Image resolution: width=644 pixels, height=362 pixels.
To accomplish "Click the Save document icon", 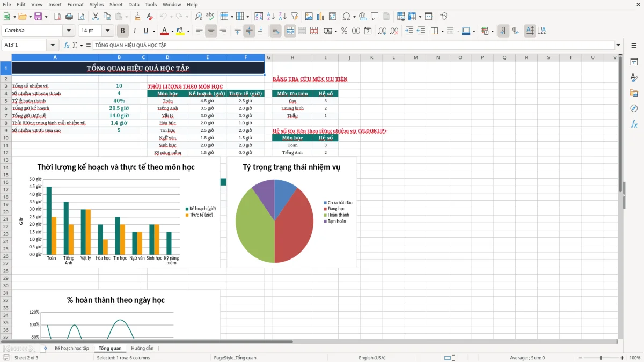I will (x=38, y=17).
